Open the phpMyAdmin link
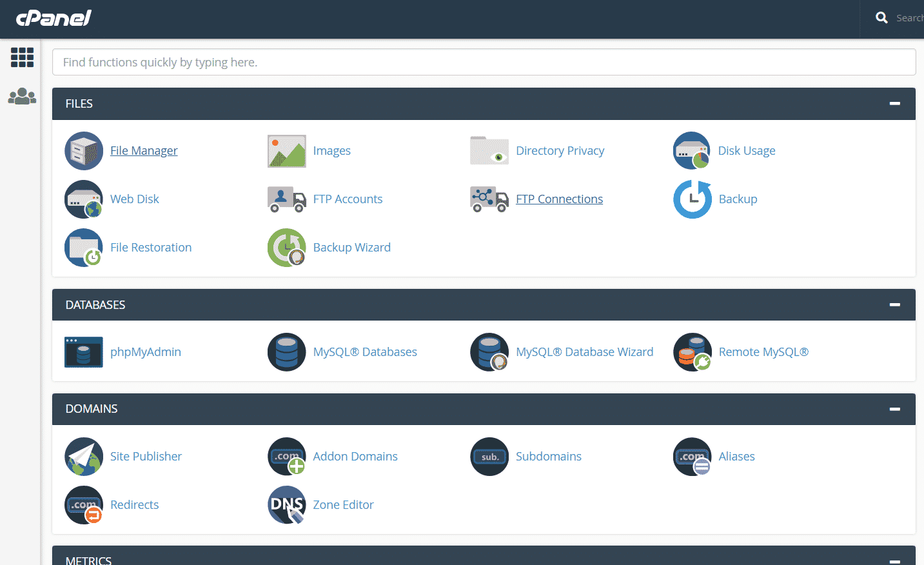924x565 pixels. pos(146,352)
